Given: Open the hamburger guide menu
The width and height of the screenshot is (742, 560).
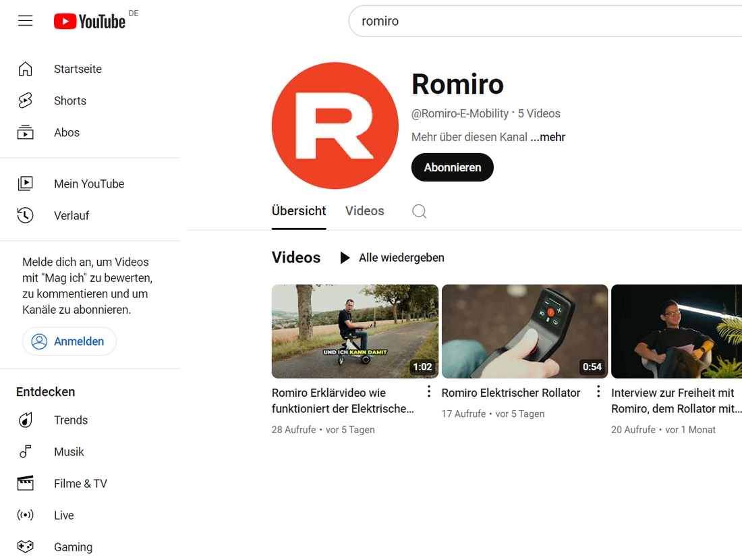Looking at the screenshot, I should pos(26,21).
